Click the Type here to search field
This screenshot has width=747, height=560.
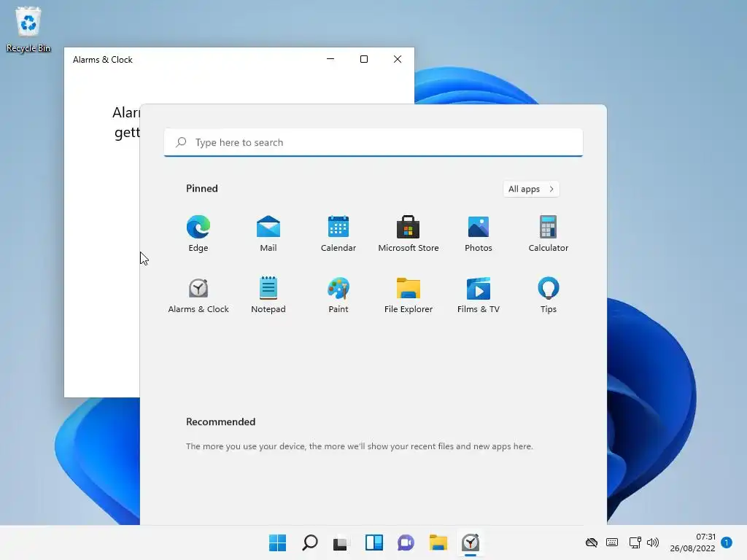(x=373, y=142)
